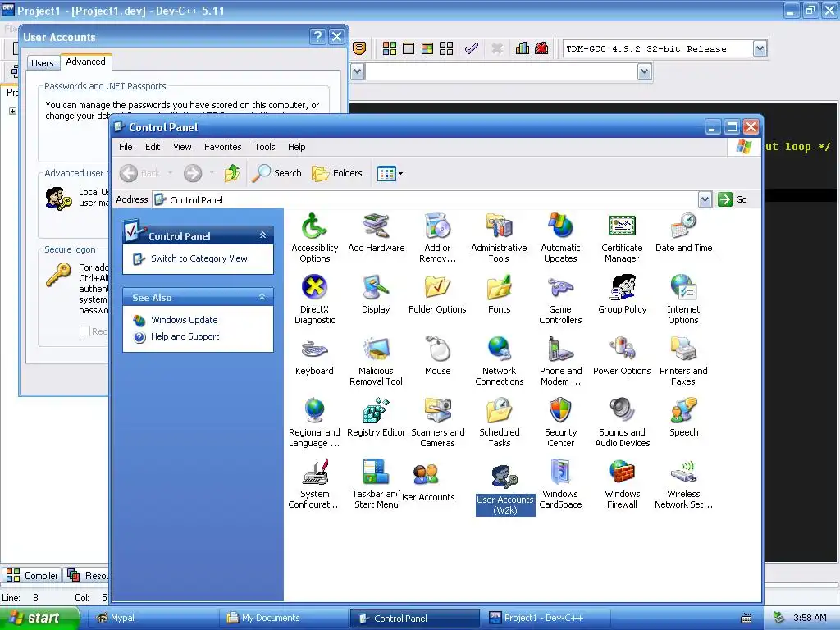Open the Views dropdown button
The height and width of the screenshot is (630, 840).
point(390,173)
